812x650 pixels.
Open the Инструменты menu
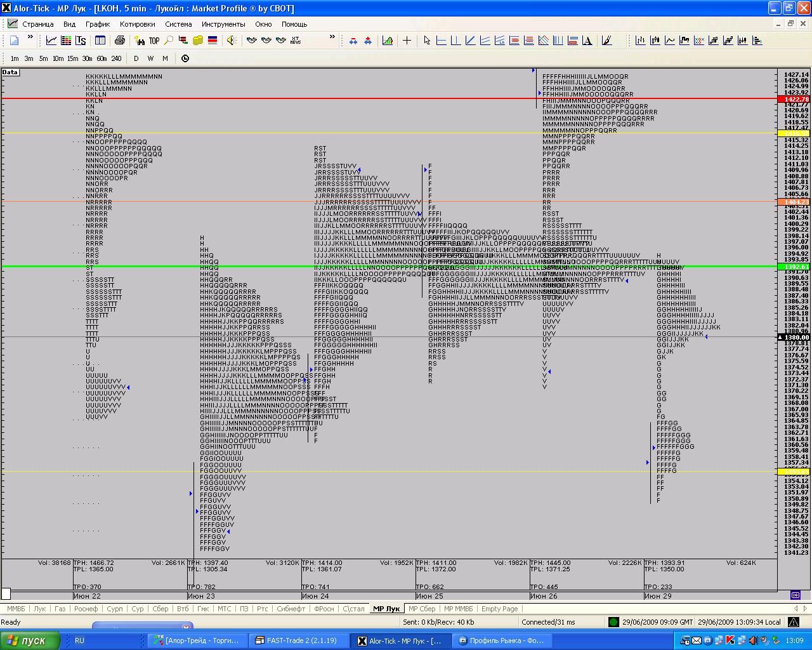(223, 24)
